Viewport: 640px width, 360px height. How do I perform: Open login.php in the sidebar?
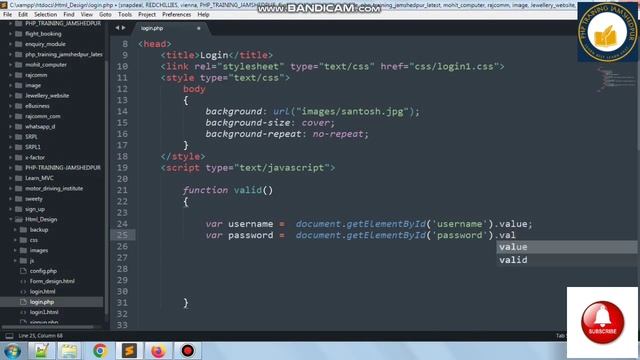point(42,302)
